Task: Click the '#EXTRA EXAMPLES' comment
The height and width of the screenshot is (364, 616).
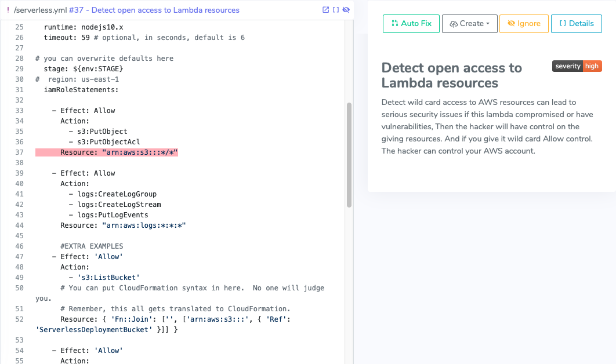Action: pos(92,246)
